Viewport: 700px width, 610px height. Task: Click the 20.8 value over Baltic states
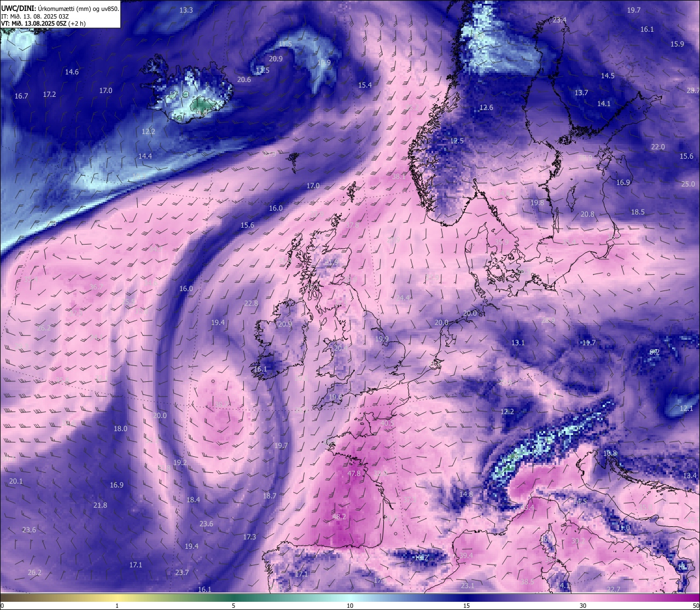587,214
